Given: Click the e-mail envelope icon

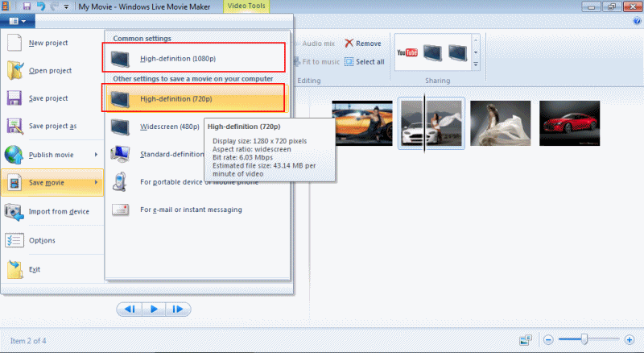Looking at the screenshot, I should (120, 210).
